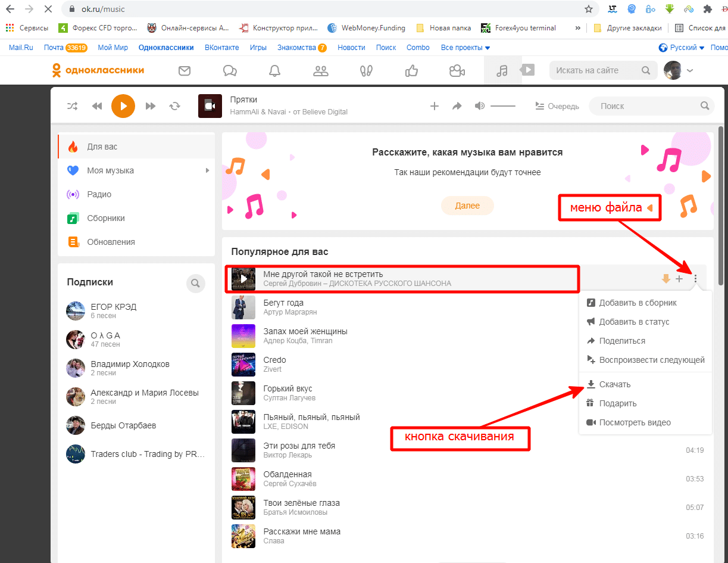This screenshot has height=563, width=728.
Task: Open messages envelope icon in header
Action: point(185,71)
